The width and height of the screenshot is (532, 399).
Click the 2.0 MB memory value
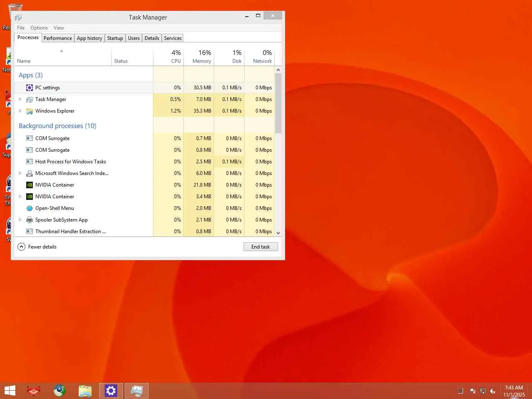pos(204,208)
